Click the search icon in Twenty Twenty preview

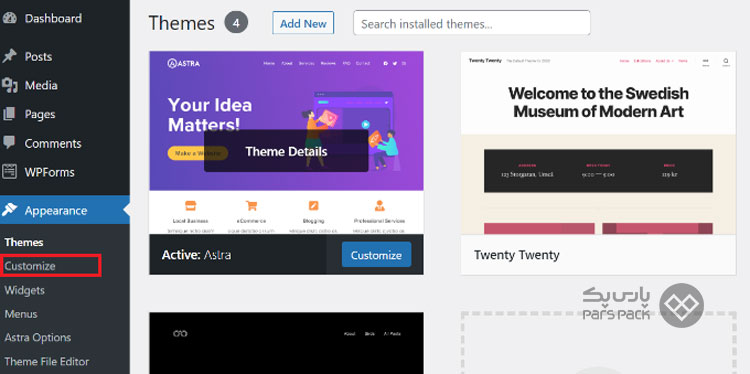pos(726,61)
